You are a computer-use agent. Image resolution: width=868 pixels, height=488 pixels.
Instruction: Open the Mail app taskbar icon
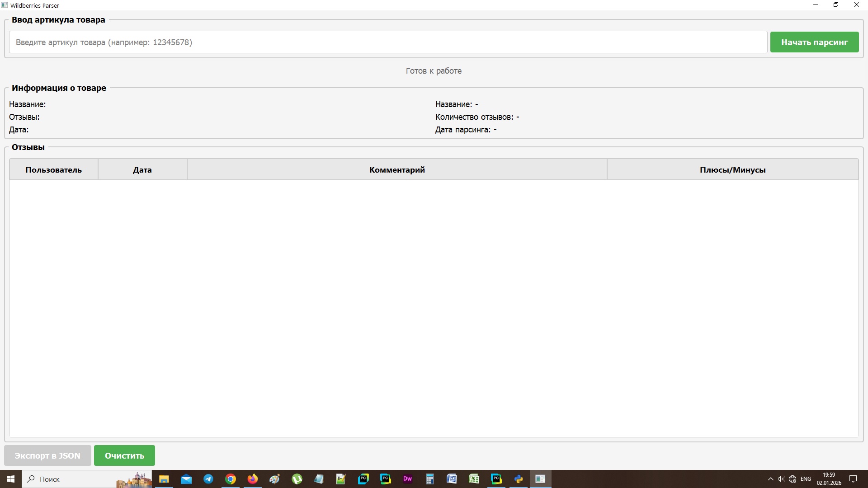pos(186,479)
